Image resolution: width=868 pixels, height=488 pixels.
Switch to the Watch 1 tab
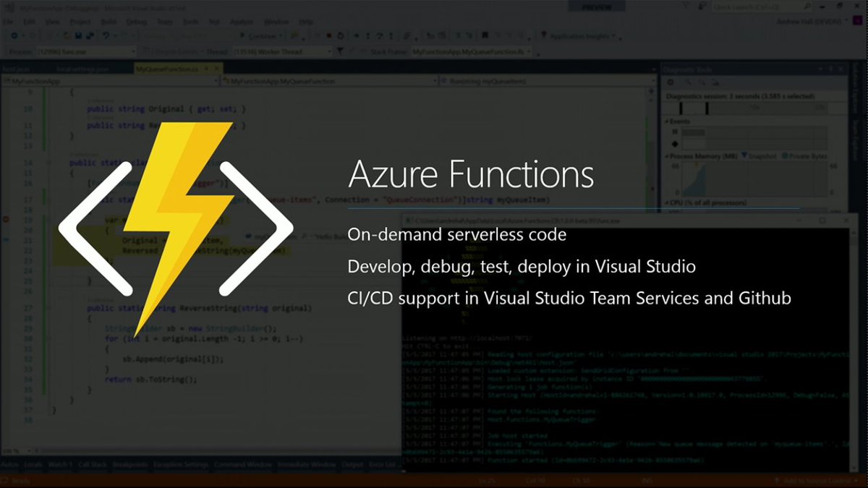coord(61,464)
